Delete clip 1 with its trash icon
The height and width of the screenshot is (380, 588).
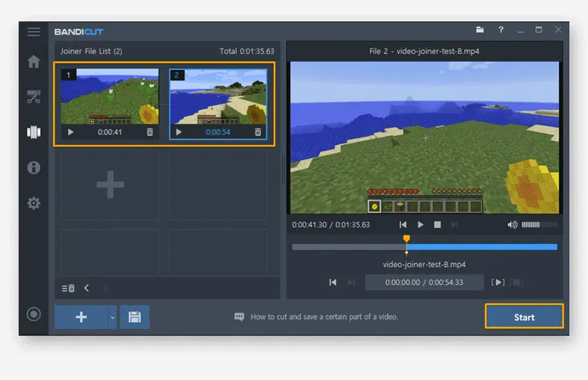pyautogui.click(x=149, y=132)
